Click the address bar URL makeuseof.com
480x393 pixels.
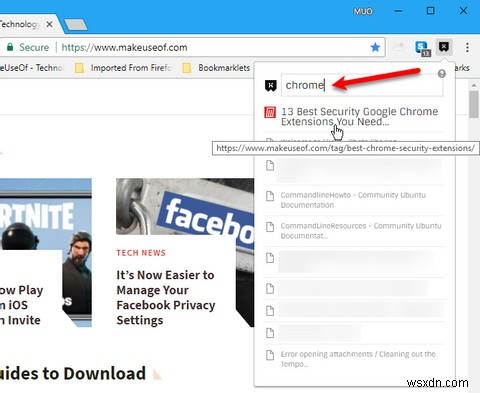124,47
